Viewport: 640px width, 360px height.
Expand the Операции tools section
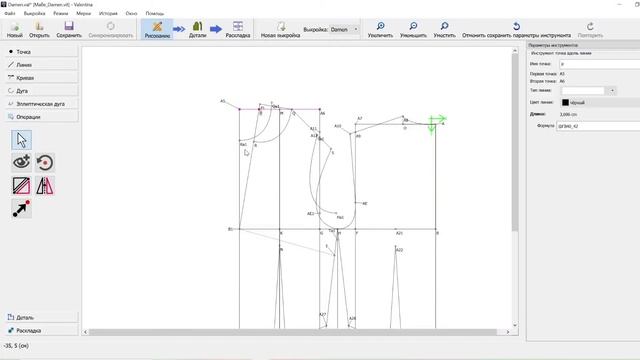(42, 117)
